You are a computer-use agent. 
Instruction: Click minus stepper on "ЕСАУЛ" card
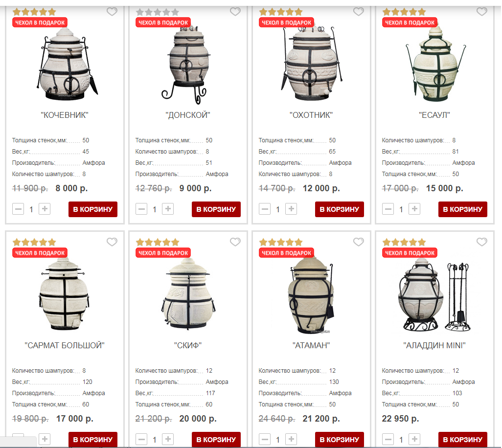coord(388,209)
